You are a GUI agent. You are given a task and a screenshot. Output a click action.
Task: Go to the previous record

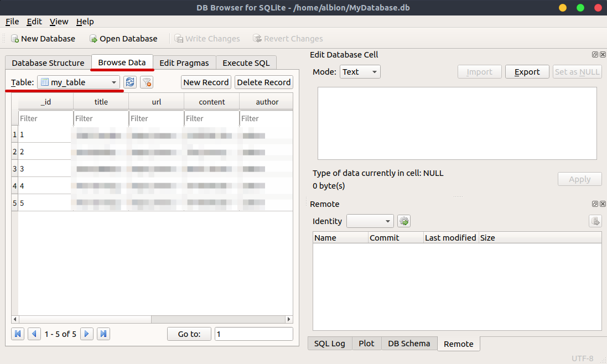[34, 334]
